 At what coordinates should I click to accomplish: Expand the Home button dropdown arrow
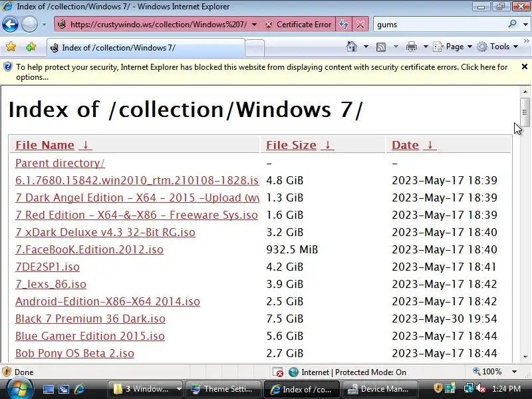366,47
